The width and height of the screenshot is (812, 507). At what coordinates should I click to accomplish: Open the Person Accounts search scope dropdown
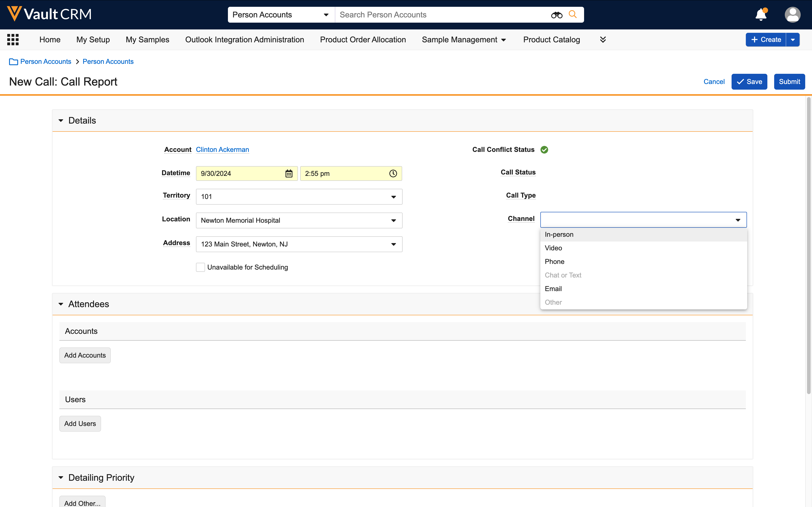pyautogui.click(x=281, y=15)
